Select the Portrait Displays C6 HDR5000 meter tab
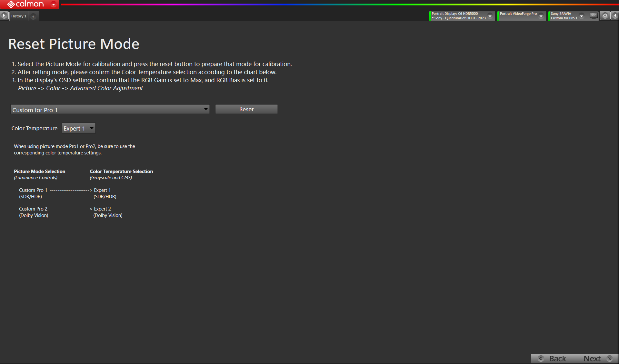The height and width of the screenshot is (364, 619). [x=458, y=16]
